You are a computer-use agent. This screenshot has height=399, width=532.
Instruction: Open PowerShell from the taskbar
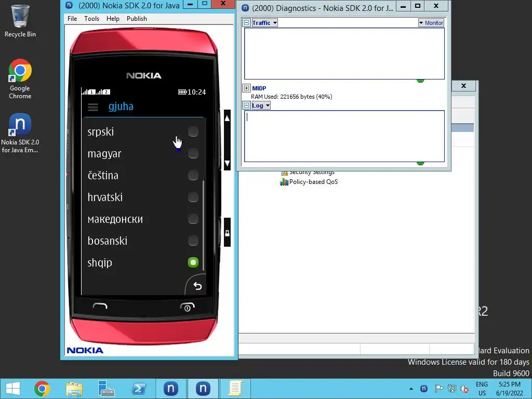[x=139, y=389]
